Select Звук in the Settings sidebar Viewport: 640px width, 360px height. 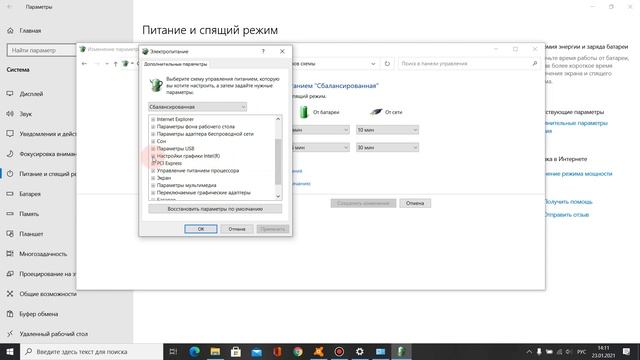pyautogui.click(x=26, y=114)
